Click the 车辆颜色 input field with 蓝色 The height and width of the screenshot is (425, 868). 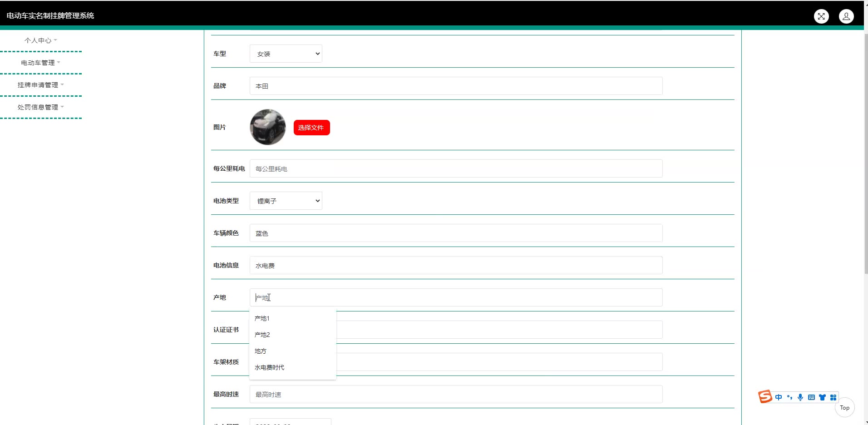point(456,233)
